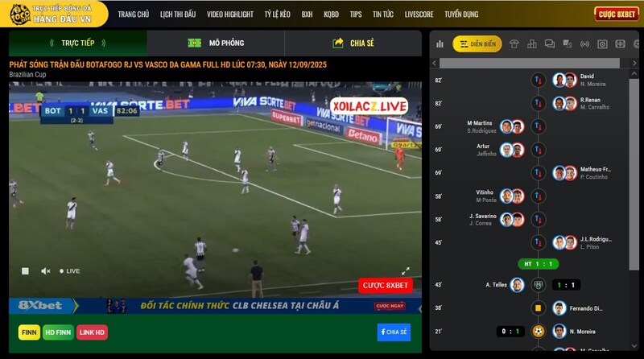The width and height of the screenshot is (644, 359).
Task: Click Fernando Di player avatar at 38'
Action: pos(559,307)
